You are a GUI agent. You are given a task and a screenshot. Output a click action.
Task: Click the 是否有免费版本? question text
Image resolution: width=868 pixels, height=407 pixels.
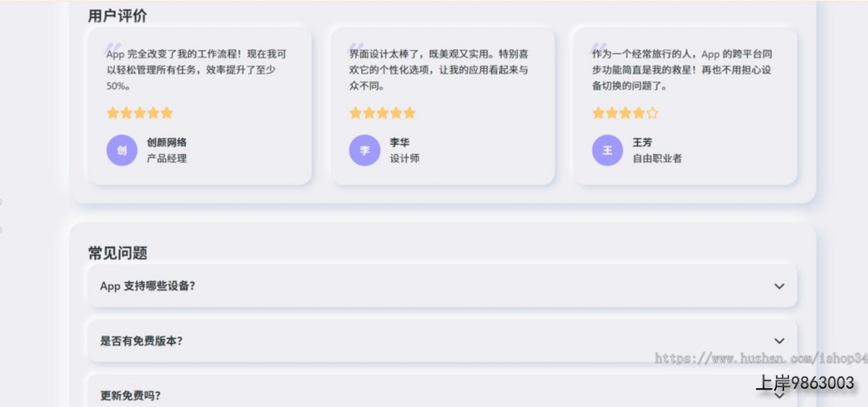click(x=141, y=341)
